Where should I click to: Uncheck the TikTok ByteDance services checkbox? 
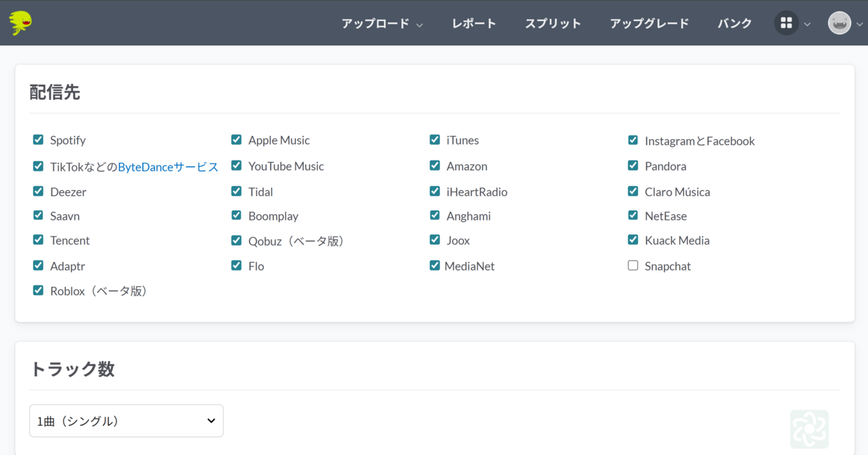pos(38,166)
